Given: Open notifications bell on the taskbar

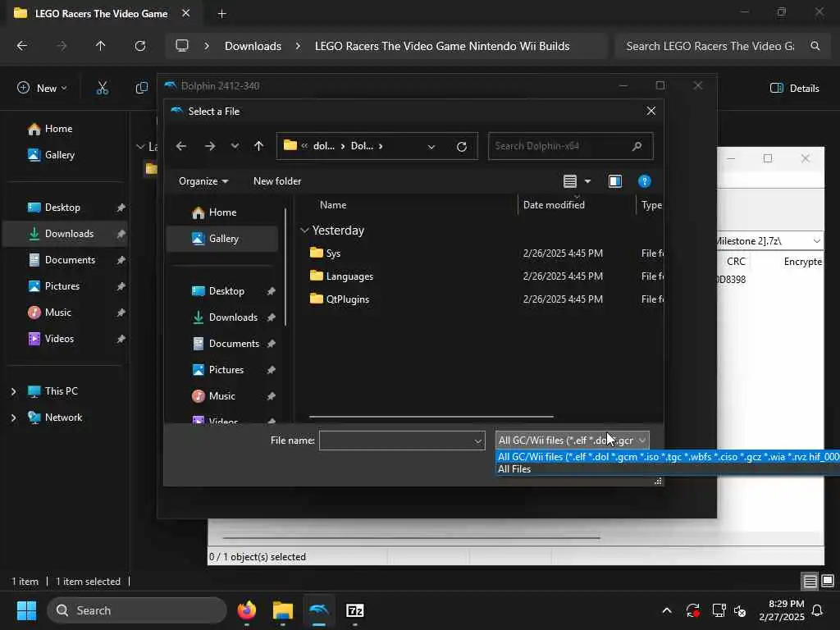Looking at the screenshot, I should pos(817,610).
